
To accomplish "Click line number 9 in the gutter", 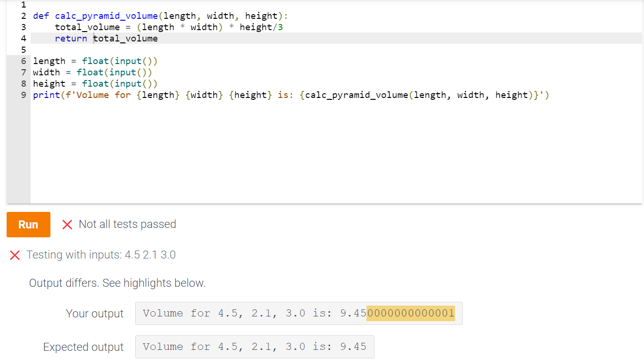I will click(x=24, y=95).
